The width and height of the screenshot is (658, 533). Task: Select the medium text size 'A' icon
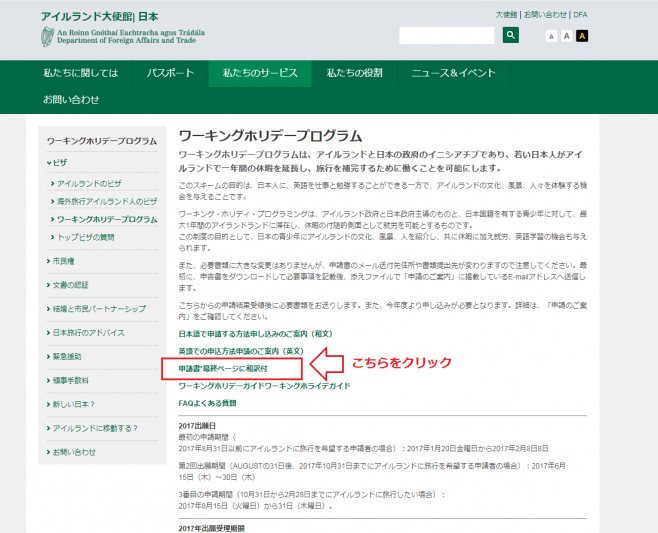tap(566, 36)
